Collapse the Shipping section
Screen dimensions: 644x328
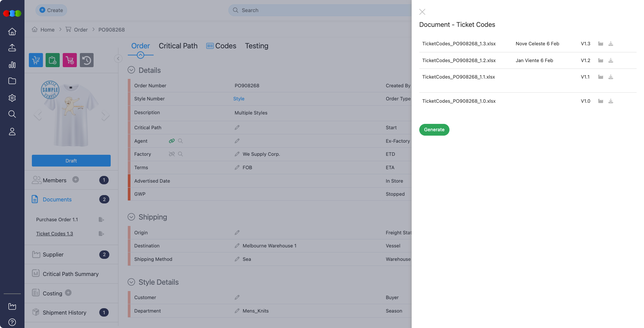pyautogui.click(x=131, y=217)
